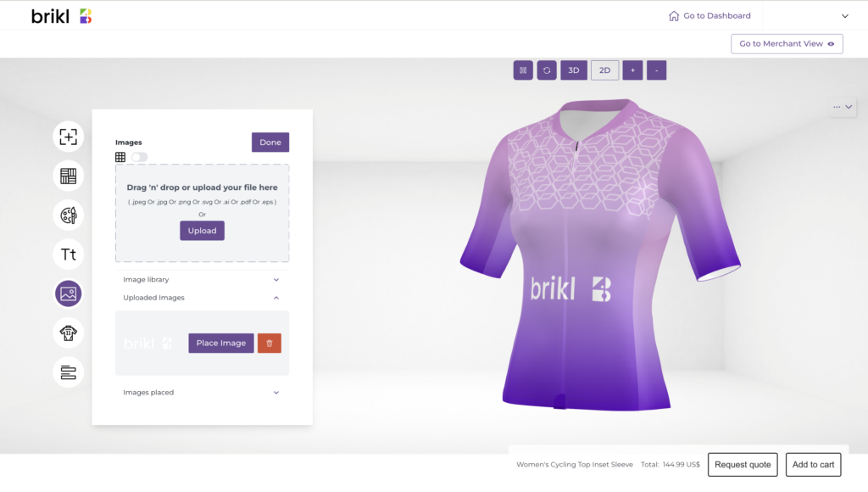
Task: Open the color palette tool
Action: 68,215
